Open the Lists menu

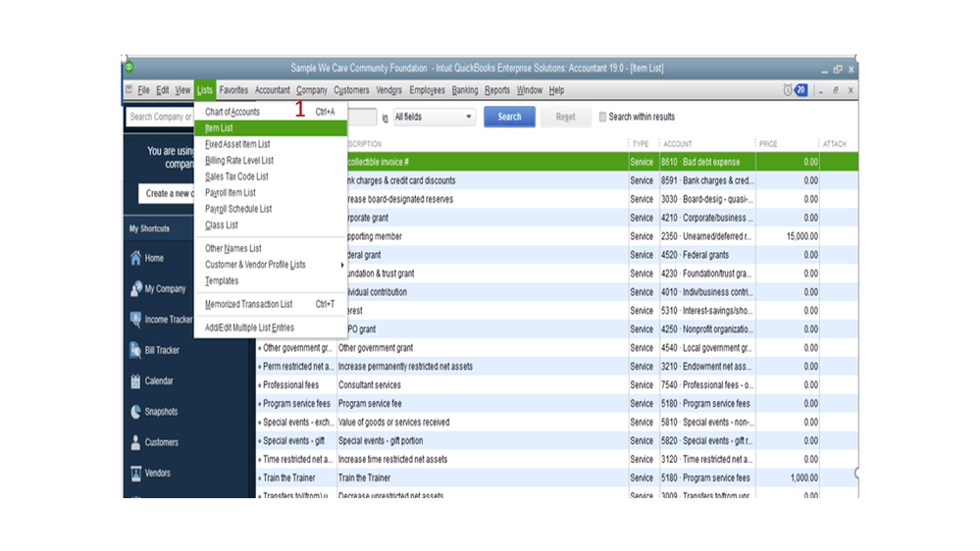point(204,90)
